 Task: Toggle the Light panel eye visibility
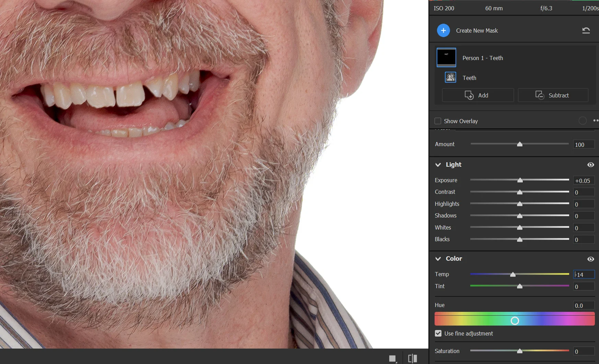tap(590, 165)
